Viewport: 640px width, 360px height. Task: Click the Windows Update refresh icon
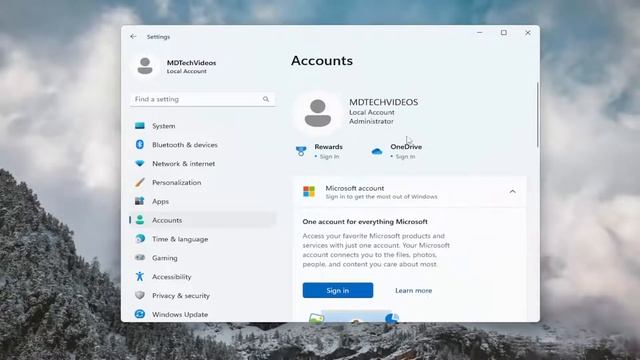pyautogui.click(x=140, y=314)
